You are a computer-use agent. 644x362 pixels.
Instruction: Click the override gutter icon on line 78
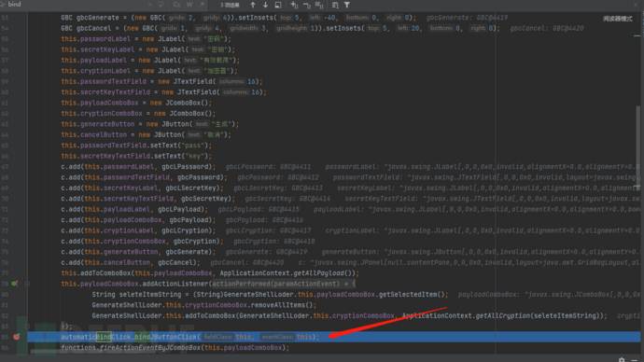coord(15,284)
